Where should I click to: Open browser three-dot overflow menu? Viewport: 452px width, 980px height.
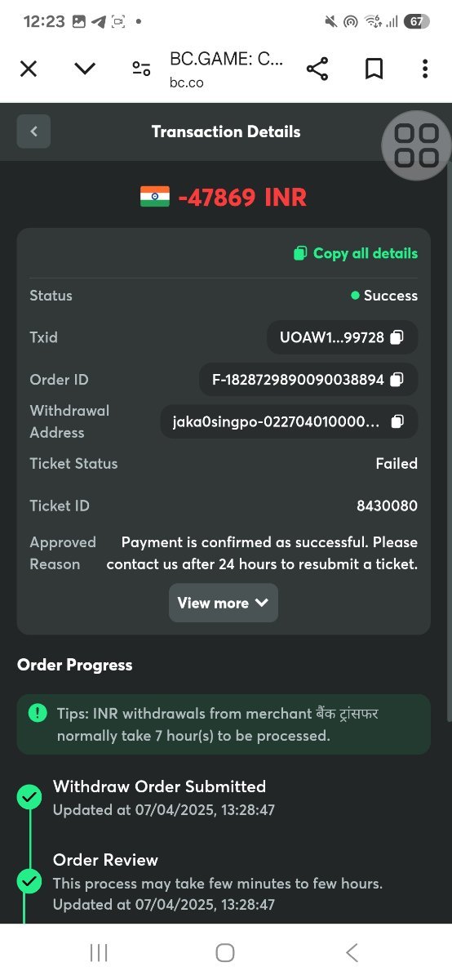click(424, 69)
